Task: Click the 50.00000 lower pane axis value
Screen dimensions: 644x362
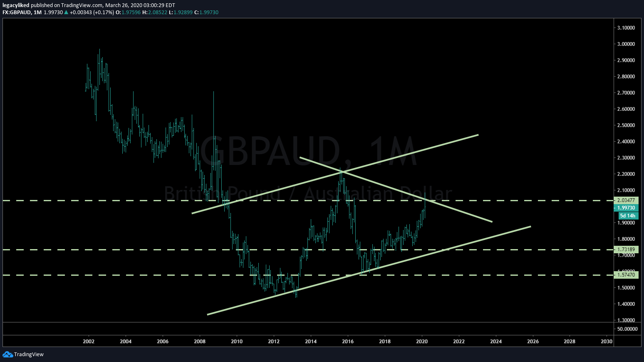Action: point(628,329)
